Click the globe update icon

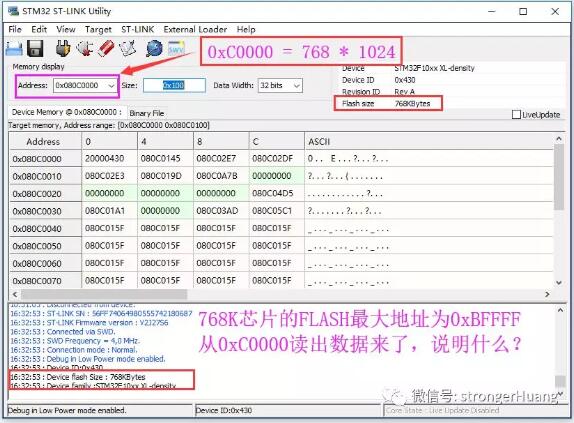[154, 48]
